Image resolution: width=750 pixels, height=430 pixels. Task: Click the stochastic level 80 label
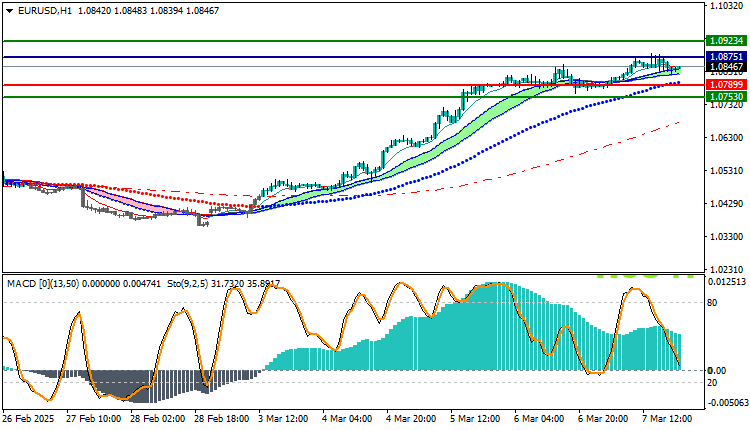tap(712, 303)
